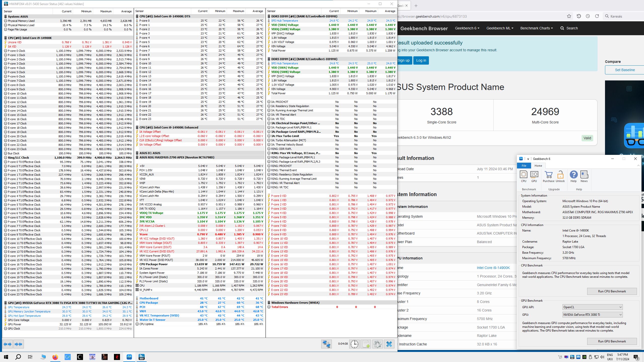Collapse the Geekbench ribbon chevron
644x362 pixels.
pyautogui.click(x=638, y=165)
